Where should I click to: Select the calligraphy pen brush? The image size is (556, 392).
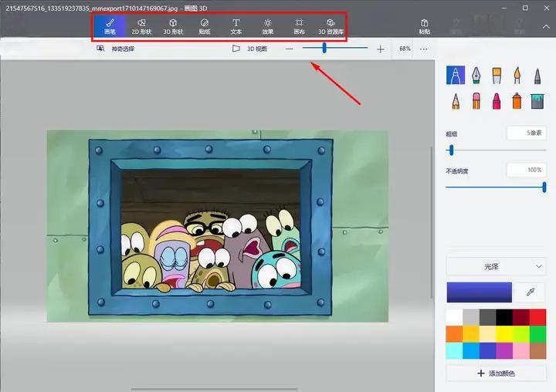coord(476,75)
